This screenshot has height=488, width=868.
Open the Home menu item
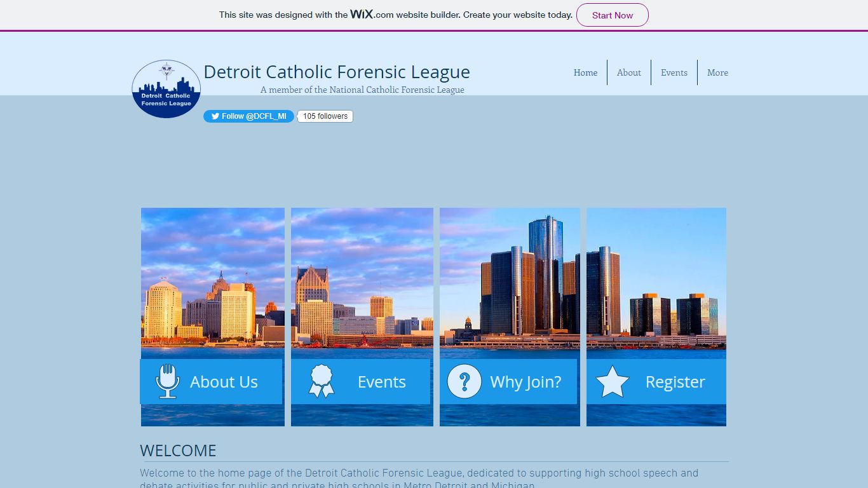(x=585, y=72)
